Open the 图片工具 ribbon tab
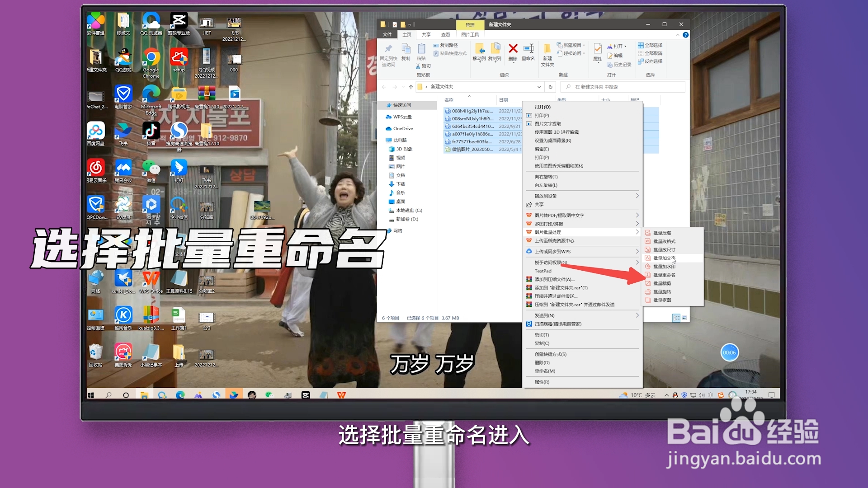The image size is (868, 488). pos(470,35)
